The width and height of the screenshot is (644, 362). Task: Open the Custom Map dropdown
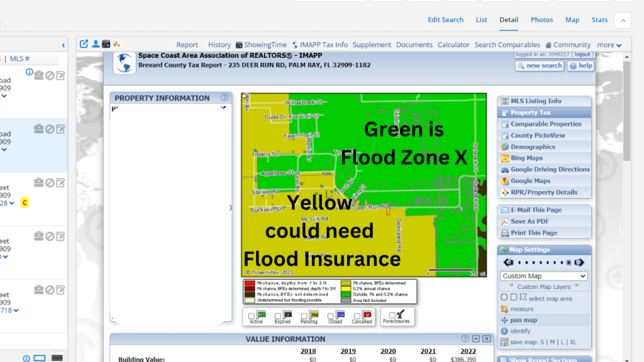click(x=543, y=275)
